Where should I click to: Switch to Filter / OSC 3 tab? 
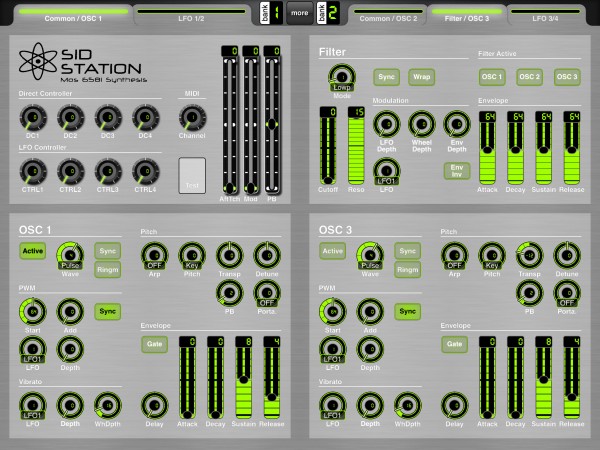tap(467, 16)
